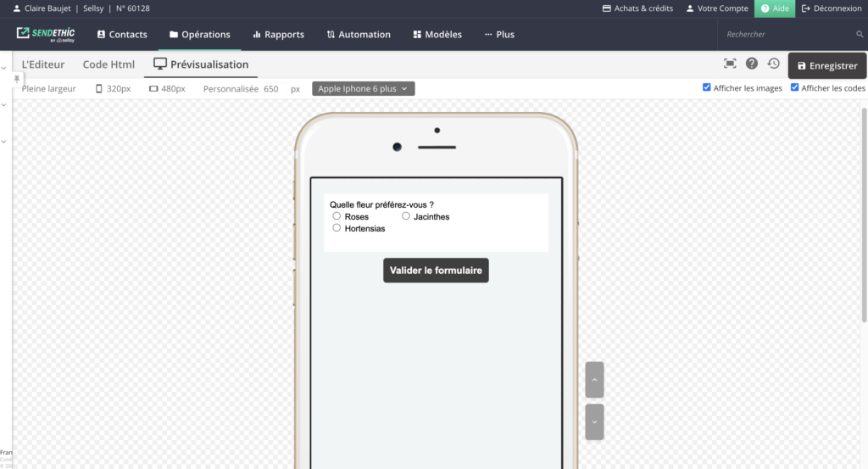Select the Hortensias radio option
Image resolution: width=868 pixels, height=469 pixels.
pyautogui.click(x=337, y=227)
